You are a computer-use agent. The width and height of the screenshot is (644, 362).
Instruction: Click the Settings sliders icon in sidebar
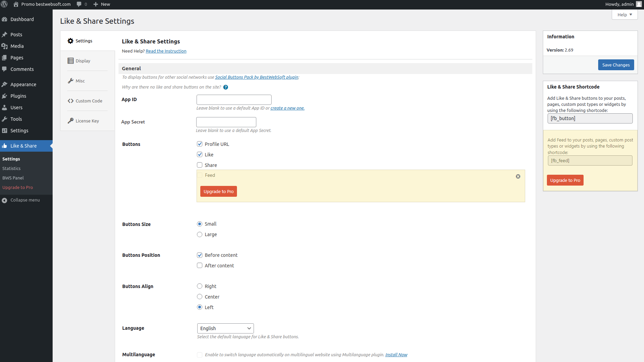coord(4,131)
